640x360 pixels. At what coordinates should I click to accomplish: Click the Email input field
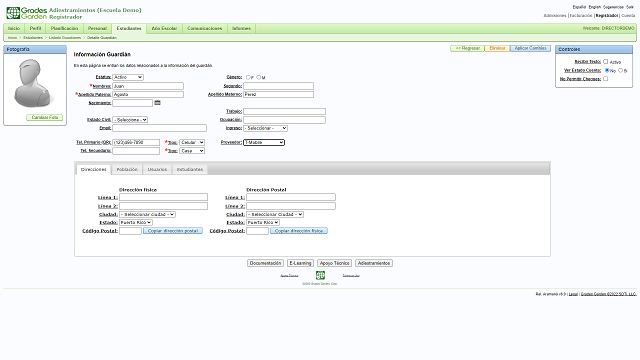(x=160, y=128)
